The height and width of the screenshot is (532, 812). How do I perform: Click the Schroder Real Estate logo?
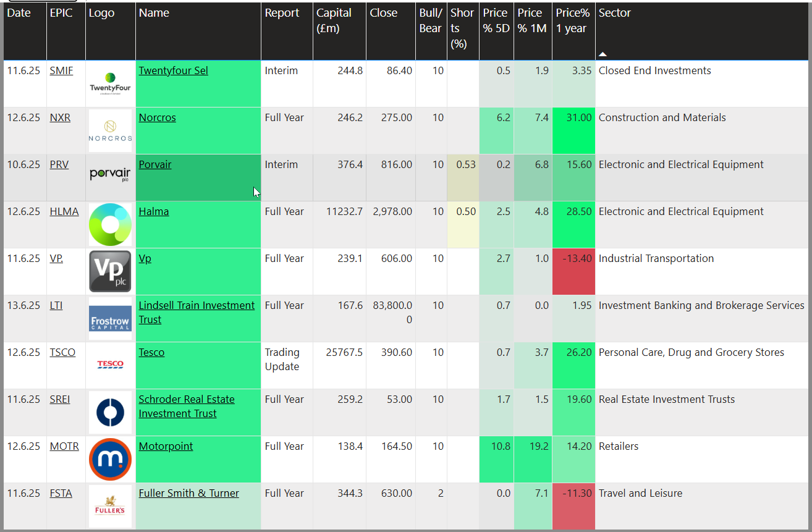pos(110,412)
